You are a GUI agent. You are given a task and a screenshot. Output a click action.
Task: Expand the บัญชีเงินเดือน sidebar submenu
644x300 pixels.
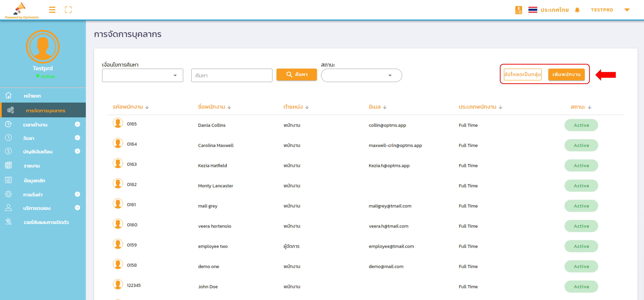click(78, 151)
